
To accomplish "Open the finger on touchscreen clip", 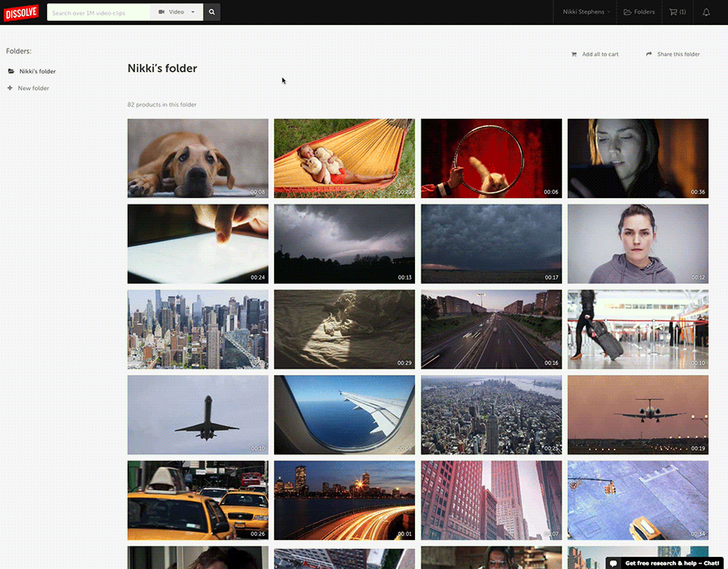I will click(x=198, y=244).
